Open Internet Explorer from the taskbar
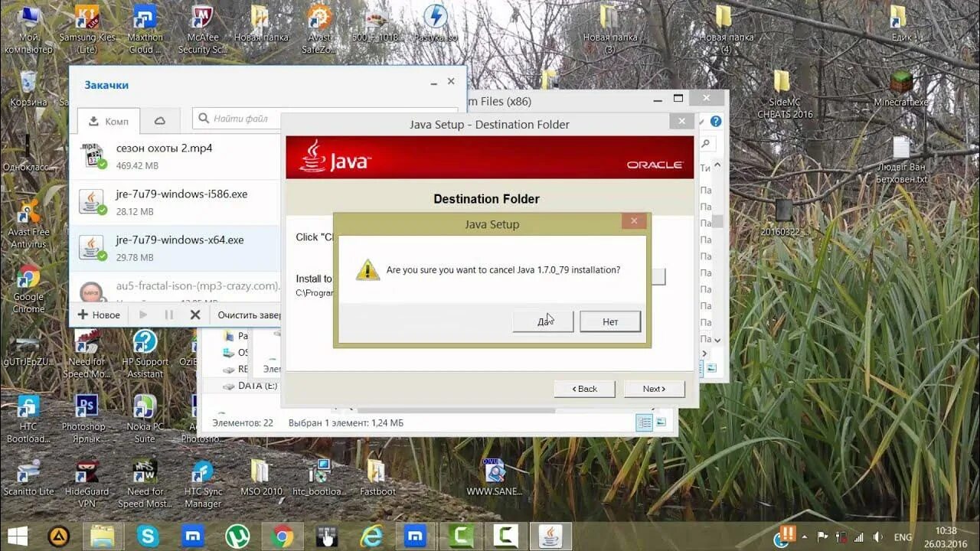 point(371,536)
